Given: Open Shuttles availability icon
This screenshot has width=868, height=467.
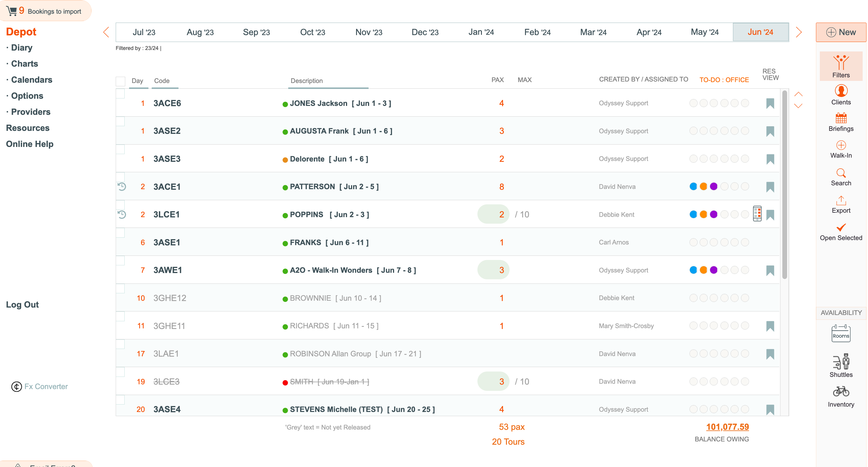Looking at the screenshot, I should tap(840, 362).
